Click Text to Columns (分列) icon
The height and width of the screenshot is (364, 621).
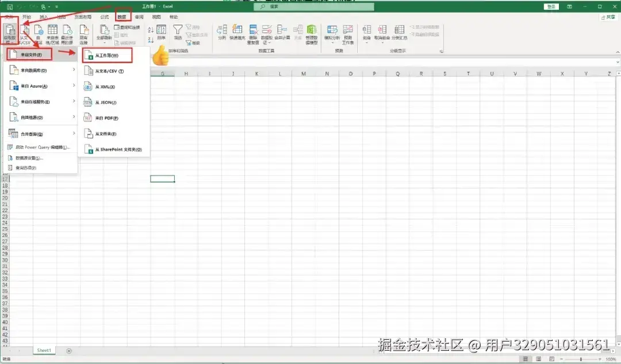point(222,32)
